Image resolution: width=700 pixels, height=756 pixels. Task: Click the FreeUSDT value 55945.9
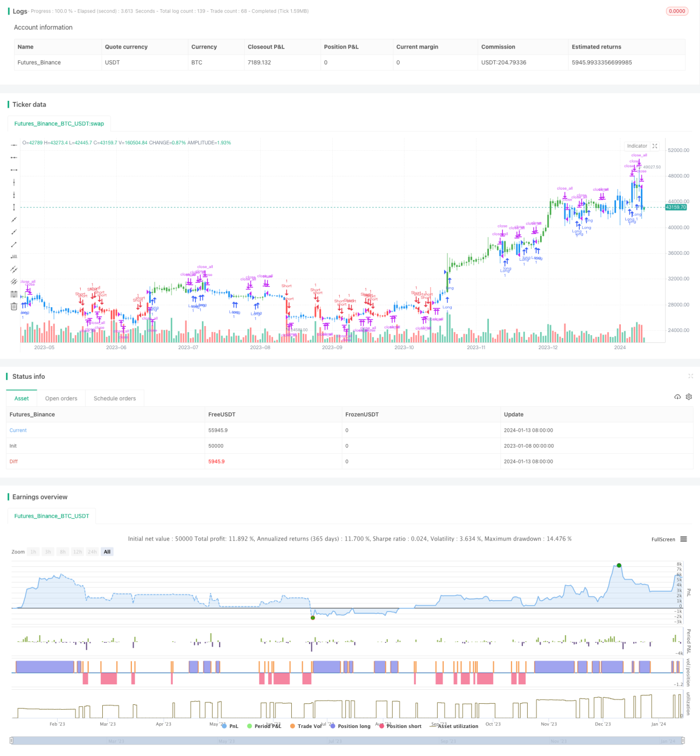pos(218,430)
